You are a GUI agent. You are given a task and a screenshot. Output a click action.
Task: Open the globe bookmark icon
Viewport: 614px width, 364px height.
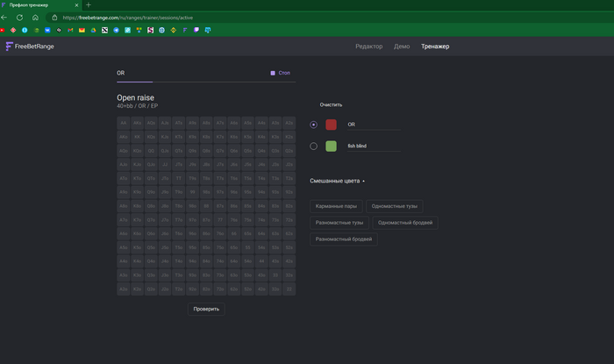[x=161, y=30]
